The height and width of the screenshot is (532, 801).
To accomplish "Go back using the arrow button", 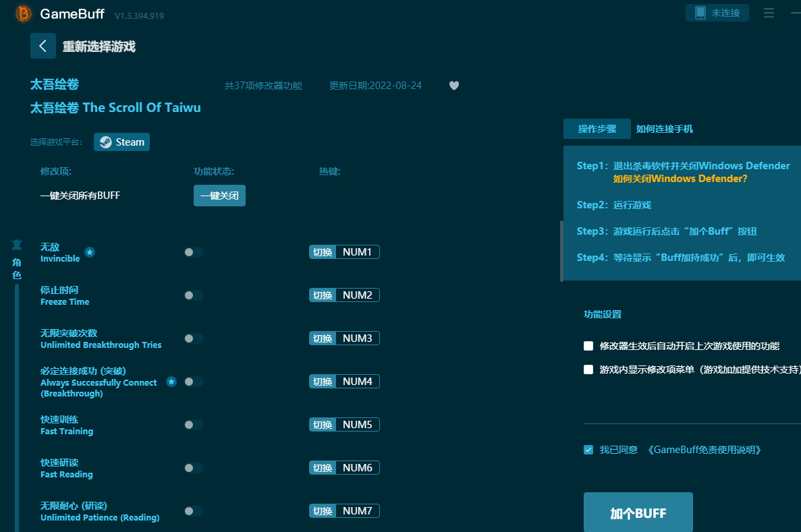I will [43, 46].
